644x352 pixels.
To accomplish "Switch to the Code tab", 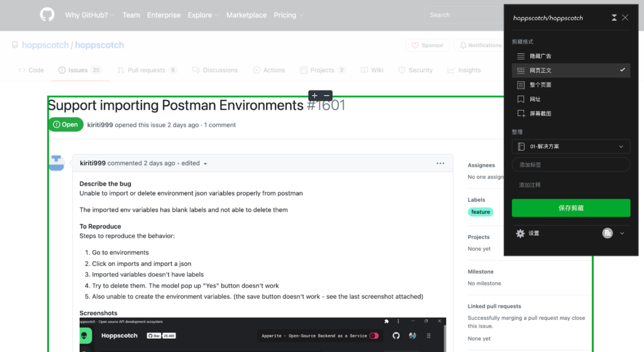I will coord(31,70).
